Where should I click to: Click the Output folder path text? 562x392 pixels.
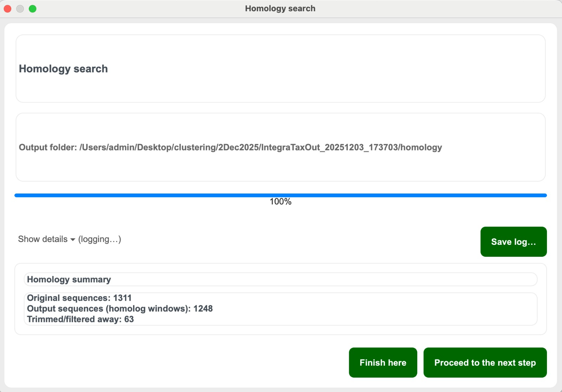260,147
